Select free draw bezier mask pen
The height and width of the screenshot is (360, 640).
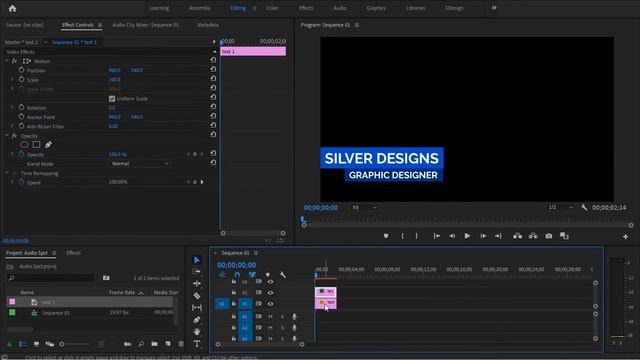pos(48,144)
